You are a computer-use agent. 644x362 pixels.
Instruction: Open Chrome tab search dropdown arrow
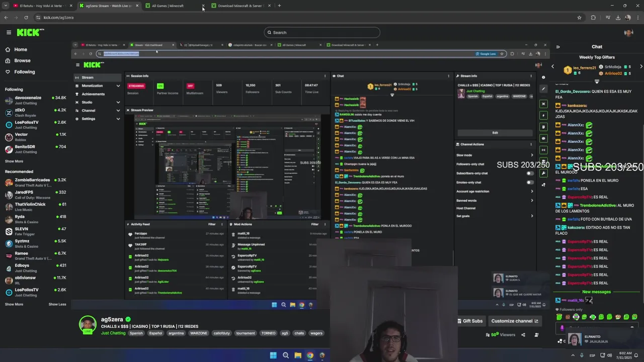(x=6, y=6)
